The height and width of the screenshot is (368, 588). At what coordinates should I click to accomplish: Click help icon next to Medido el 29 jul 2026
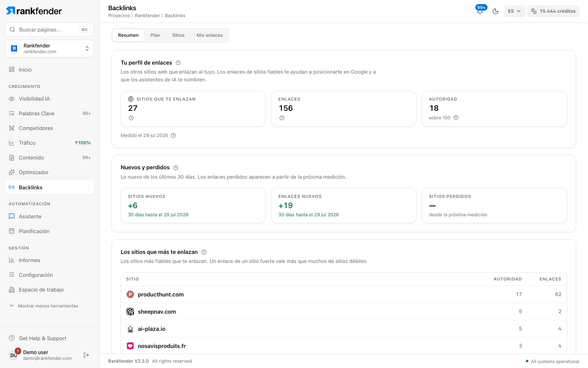[x=173, y=135]
